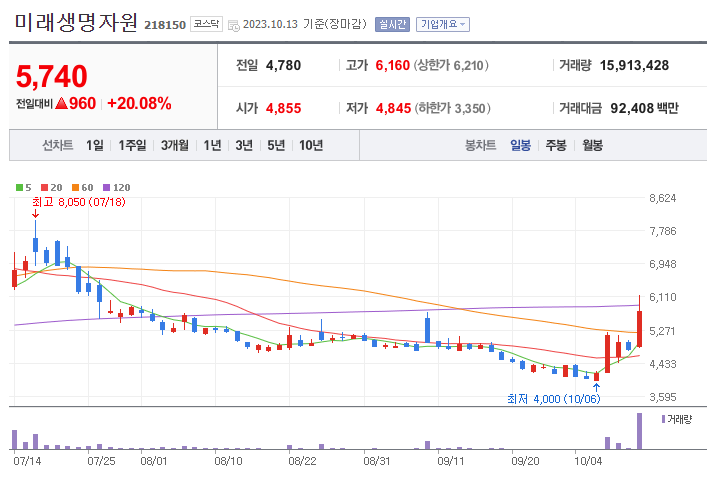Click the 2023.10.13 기준(장마감) date text
Viewport: 707px width, 487px height.
pos(305,24)
